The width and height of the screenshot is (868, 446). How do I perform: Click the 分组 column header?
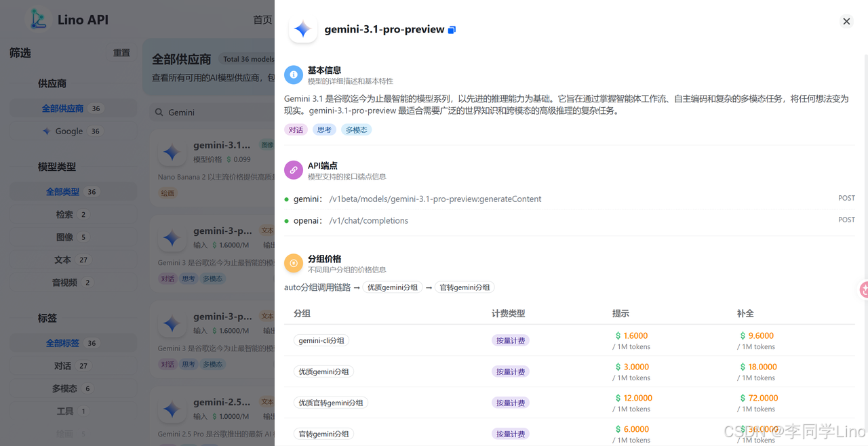pos(302,313)
